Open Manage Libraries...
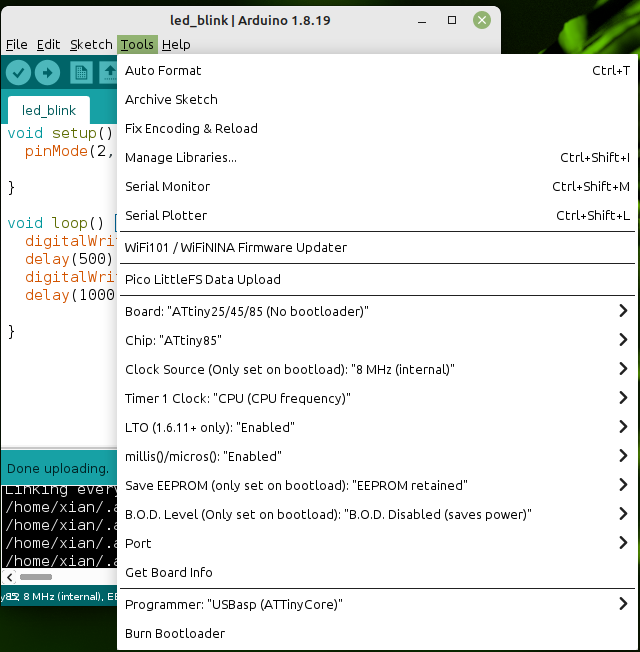The width and height of the screenshot is (640, 652). point(377,158)
